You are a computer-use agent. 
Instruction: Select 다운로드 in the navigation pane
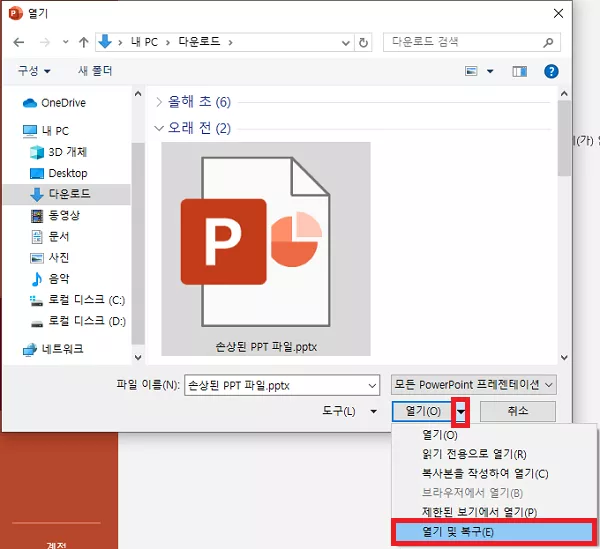(x=67, y=194)
